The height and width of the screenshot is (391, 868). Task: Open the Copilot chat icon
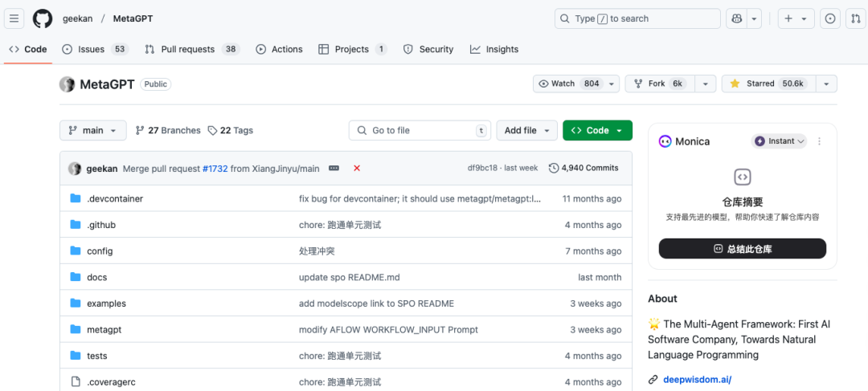(736, 18)
